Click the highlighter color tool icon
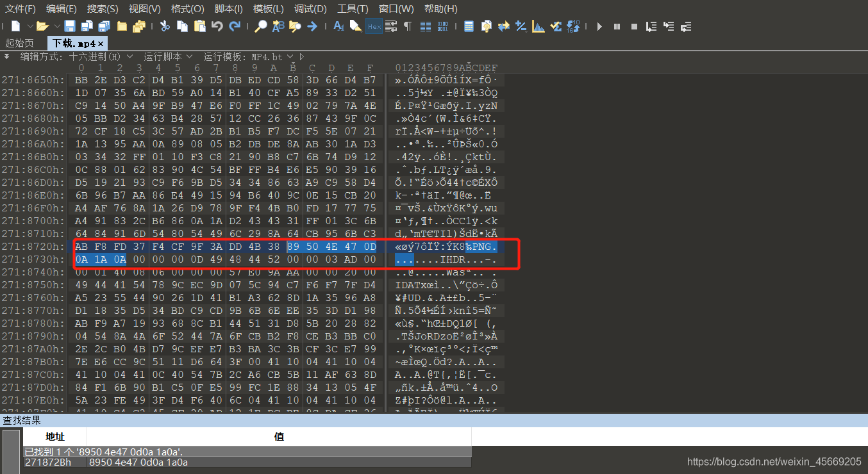This screenshot has height=474, width=868. 356,26
